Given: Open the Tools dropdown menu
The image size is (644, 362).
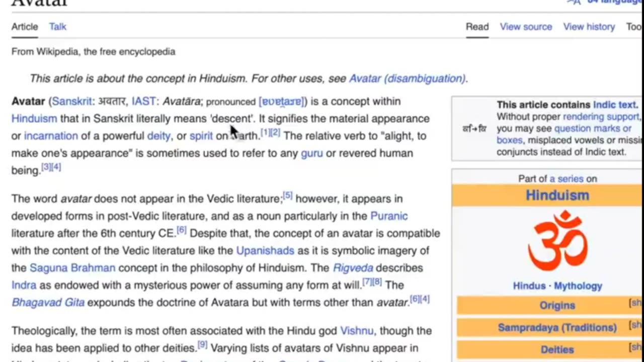Looking at the screenshot, I should click(x=634, y=27).
